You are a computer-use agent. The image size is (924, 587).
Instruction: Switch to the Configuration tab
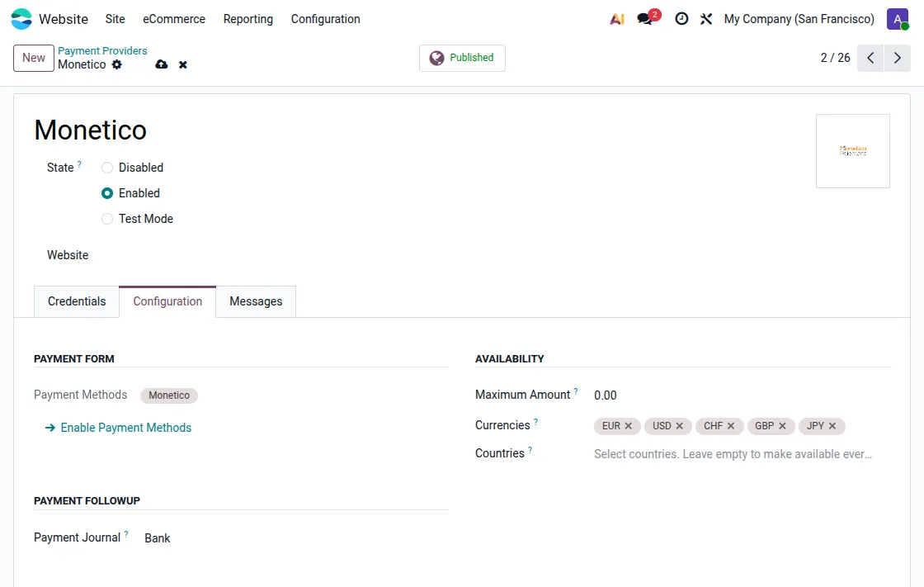pyautogui.click(x=167, y=301)
